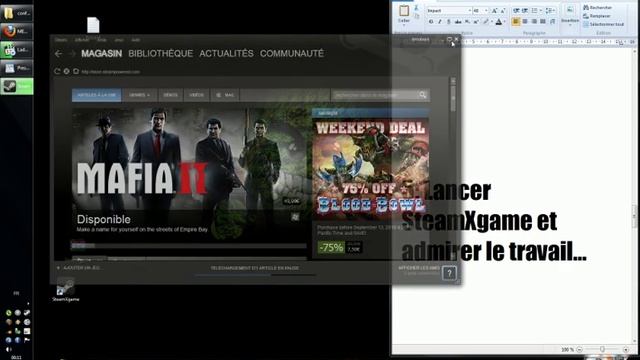Viewport: 640px width, 360px height.
Task: Click Remplacer in Word's Édition group
Action: click(x=596, y=16)
